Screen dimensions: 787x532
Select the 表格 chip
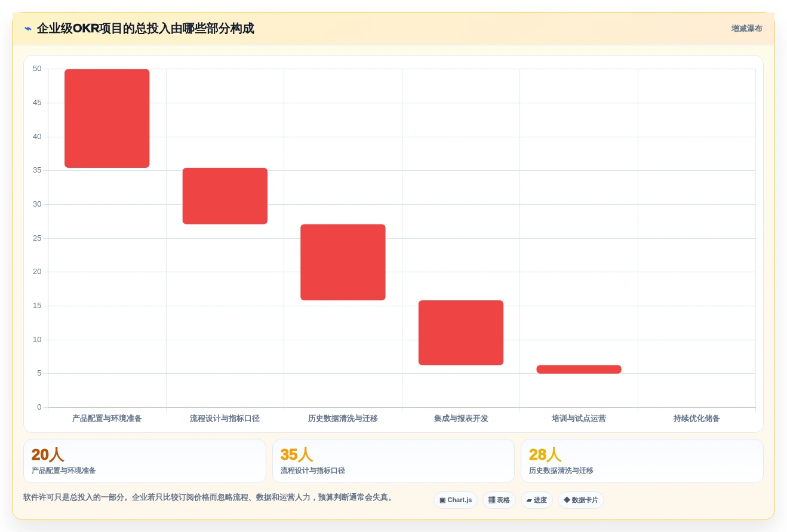pyautogui.click(x=499, y=500)
